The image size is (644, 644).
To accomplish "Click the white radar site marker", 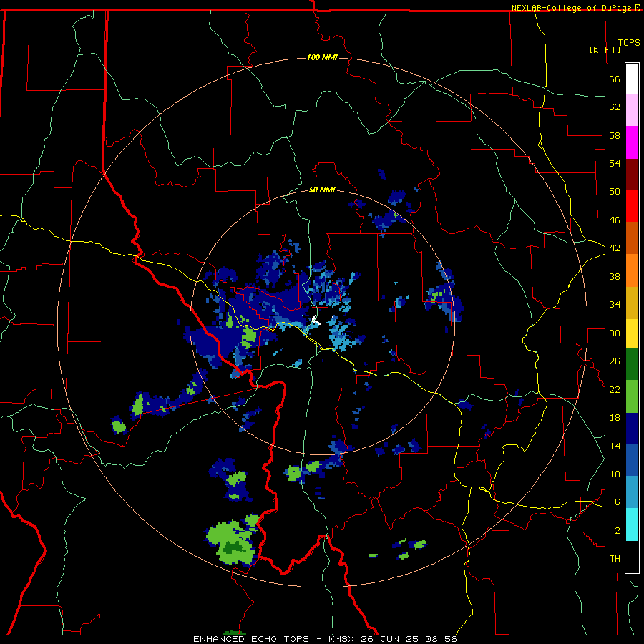I will [x=315, y=320].
